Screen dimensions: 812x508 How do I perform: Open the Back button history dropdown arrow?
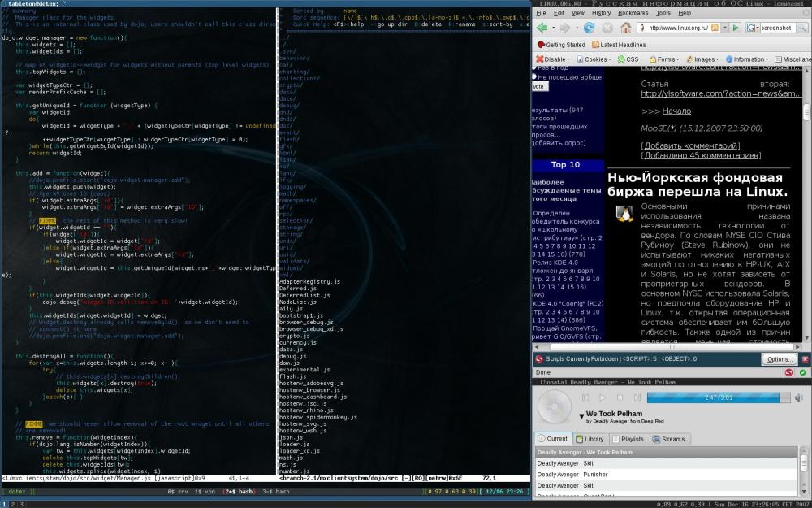[552, 28]
